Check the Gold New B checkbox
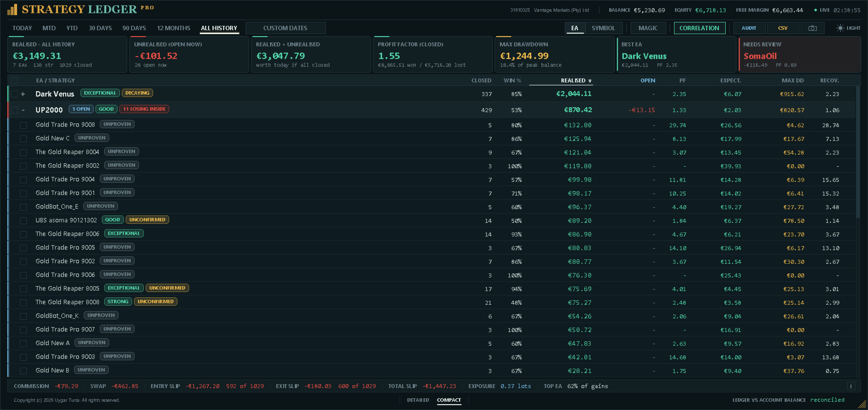Image resolution: width=868 pixels, height=410 pixels. pos(23,371)
